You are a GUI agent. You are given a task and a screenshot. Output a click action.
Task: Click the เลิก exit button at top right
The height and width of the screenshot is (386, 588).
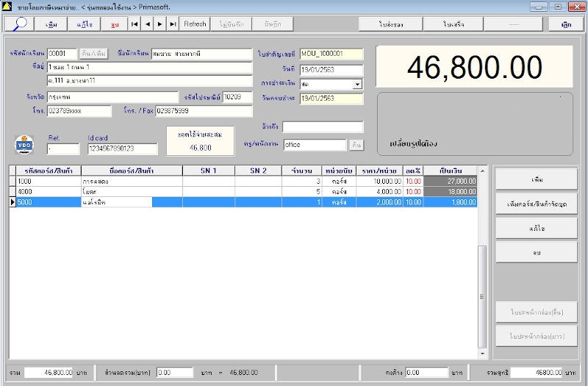[x=565, y=24]
